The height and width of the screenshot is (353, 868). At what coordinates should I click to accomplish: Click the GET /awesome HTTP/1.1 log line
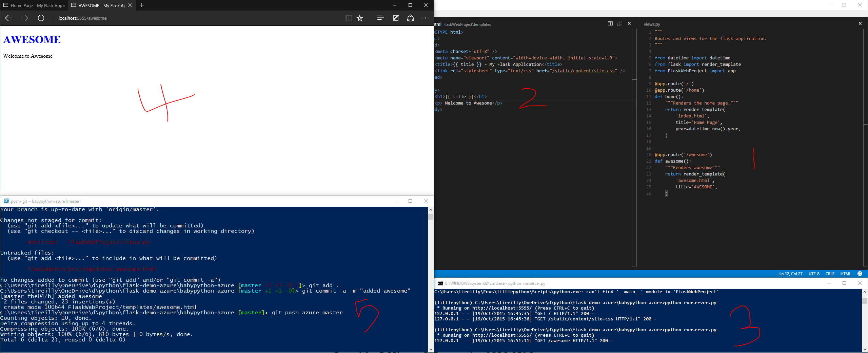(x=524, y=341)
